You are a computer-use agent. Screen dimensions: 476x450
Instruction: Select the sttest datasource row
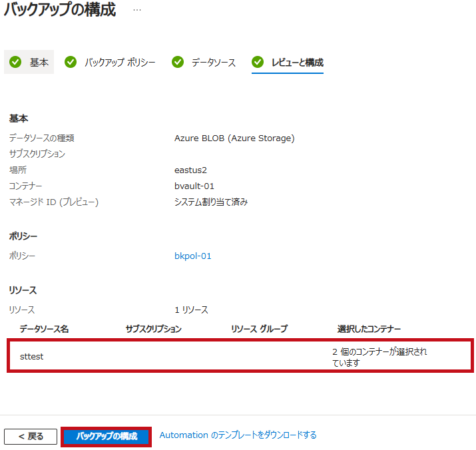(x=240, y=356)
